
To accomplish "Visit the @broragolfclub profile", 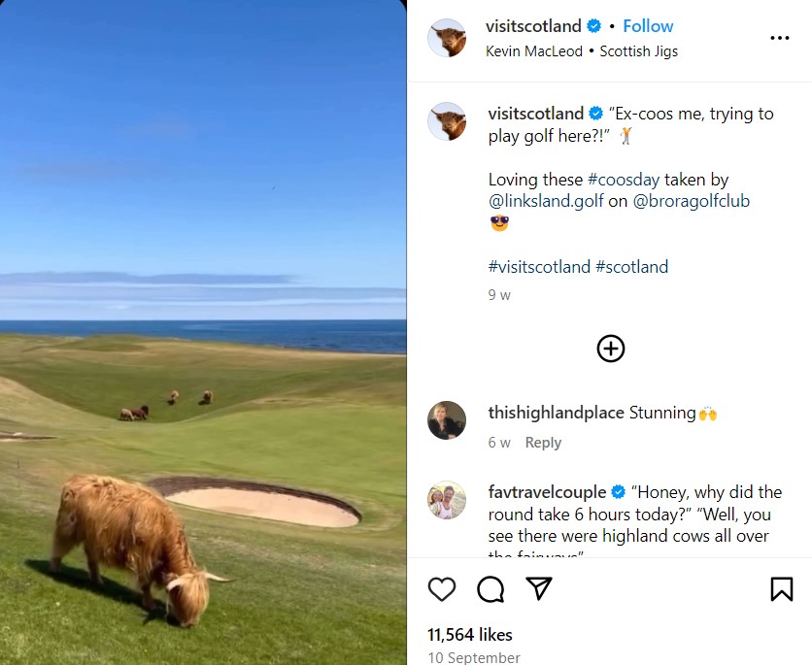I will point(692,201).
